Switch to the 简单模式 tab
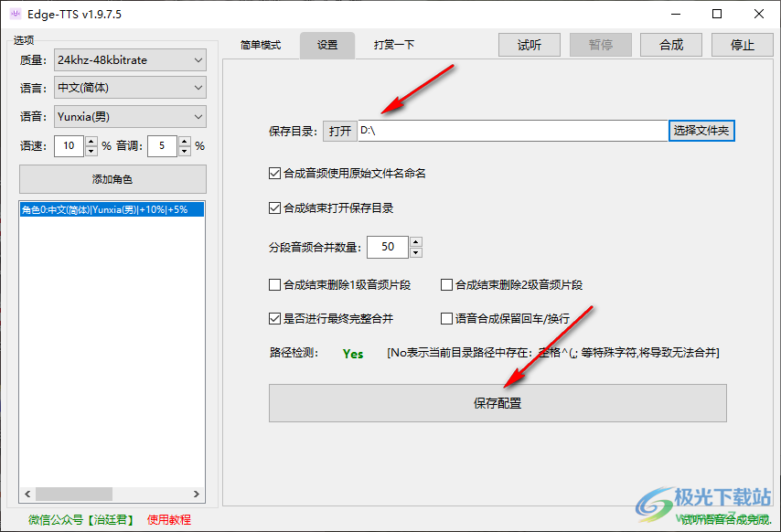Image resolution: width=781 pixels, height=532 pixels. pos(261,46)
